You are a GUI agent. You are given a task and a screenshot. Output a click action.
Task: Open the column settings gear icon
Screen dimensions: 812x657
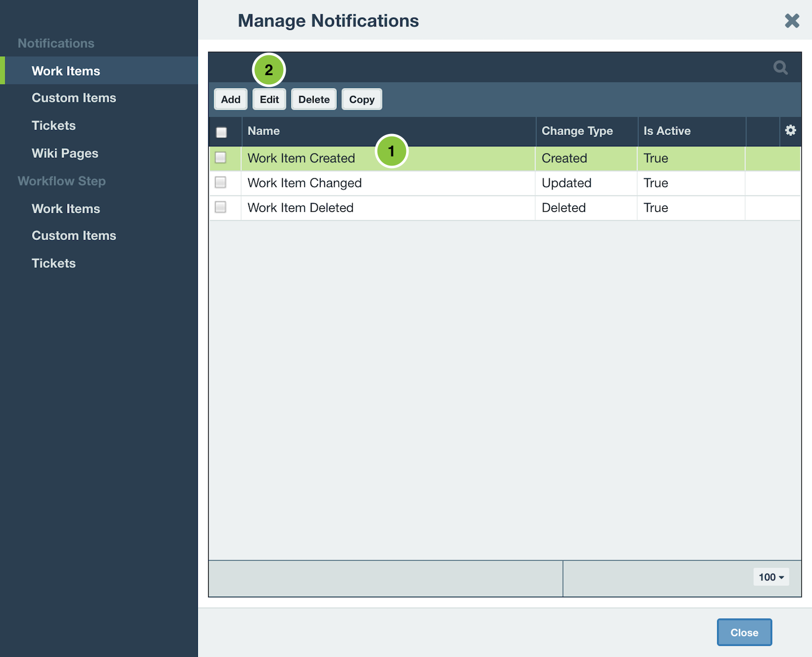pos(790,130)
